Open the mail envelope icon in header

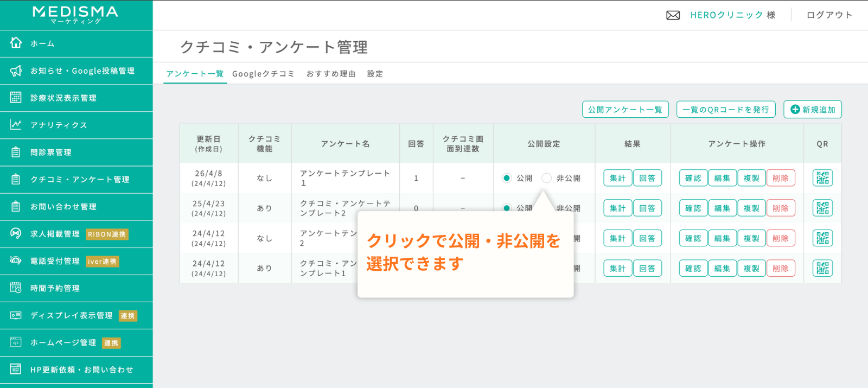click(x=673, y=15)
